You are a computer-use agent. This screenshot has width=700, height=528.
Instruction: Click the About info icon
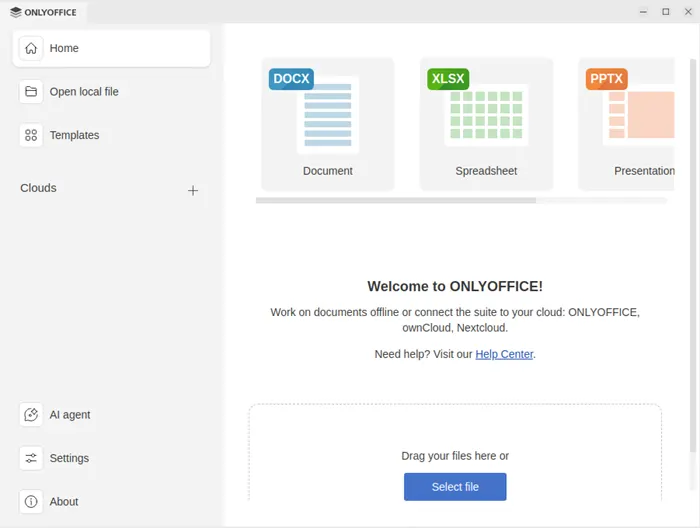pyautogui.click(x=31, y=502)
